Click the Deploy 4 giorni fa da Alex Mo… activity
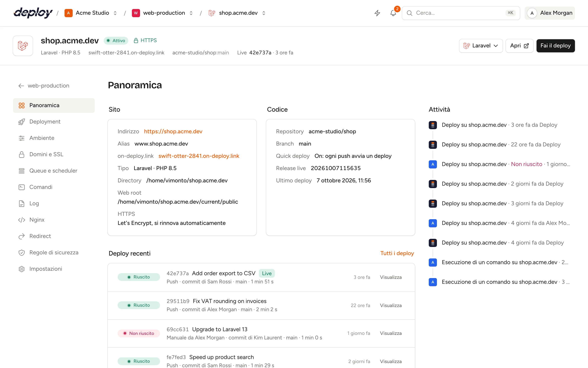This screenshot has width=588, height=368. [506, 223]
